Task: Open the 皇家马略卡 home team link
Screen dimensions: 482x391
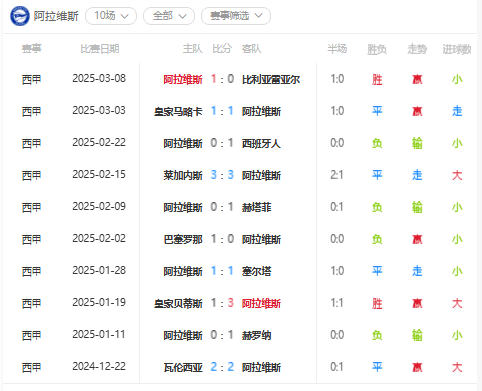Action: (178, 111)
